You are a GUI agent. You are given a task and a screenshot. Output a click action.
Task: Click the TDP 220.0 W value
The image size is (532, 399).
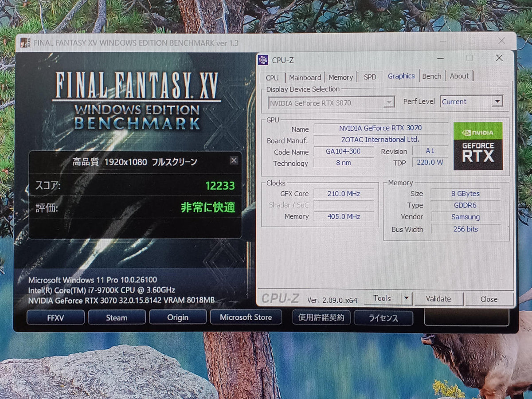pyautogui.click(x=430, y=162)
